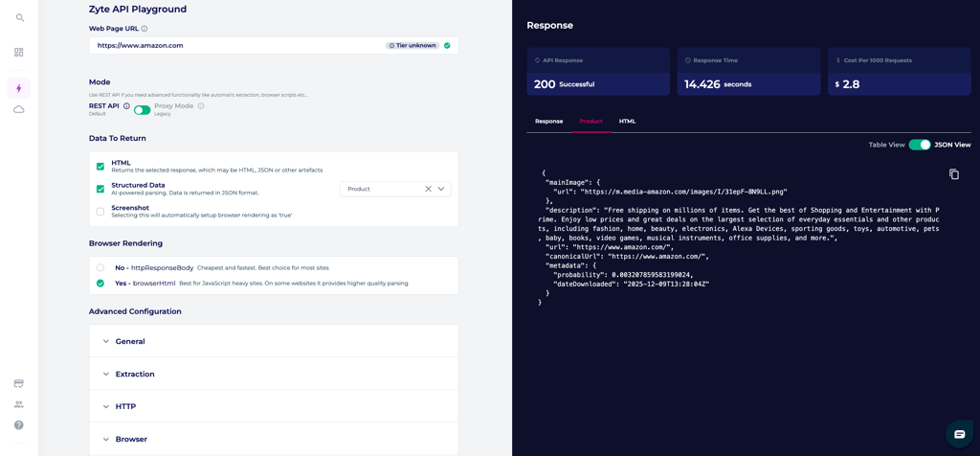Expand the Extraction section
980x456 pixels.
273,374
